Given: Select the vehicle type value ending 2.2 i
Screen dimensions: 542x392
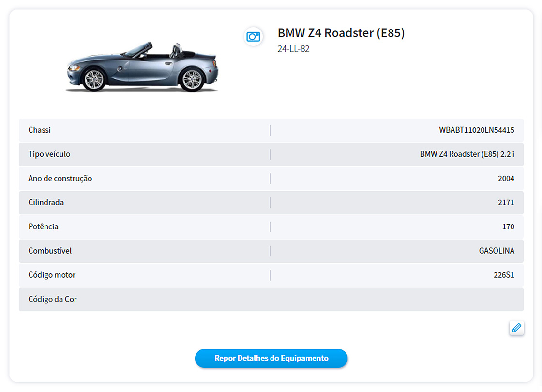Looking at the screenshot, I should (467, 154).
